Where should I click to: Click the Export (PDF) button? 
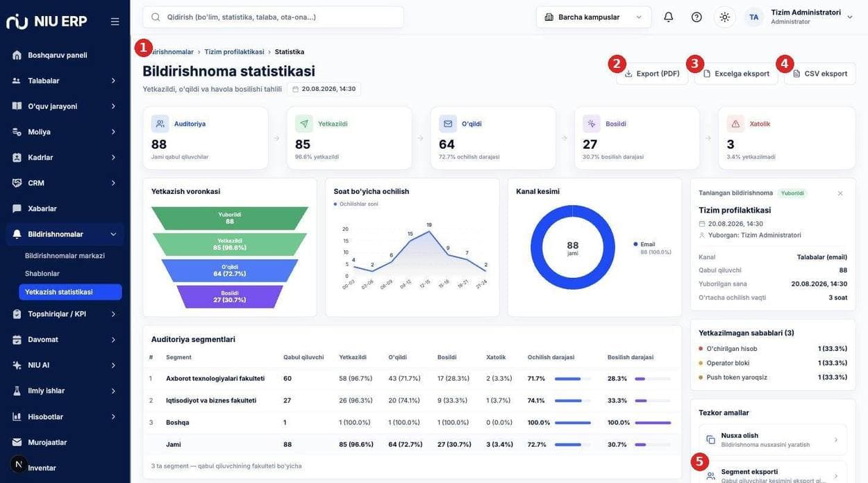(652, 74)
